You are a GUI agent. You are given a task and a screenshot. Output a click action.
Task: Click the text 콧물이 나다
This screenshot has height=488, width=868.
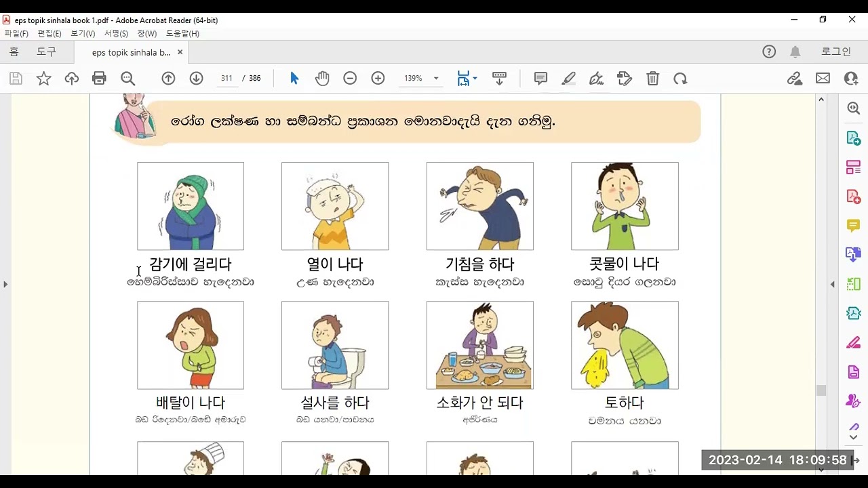[625, 264]
